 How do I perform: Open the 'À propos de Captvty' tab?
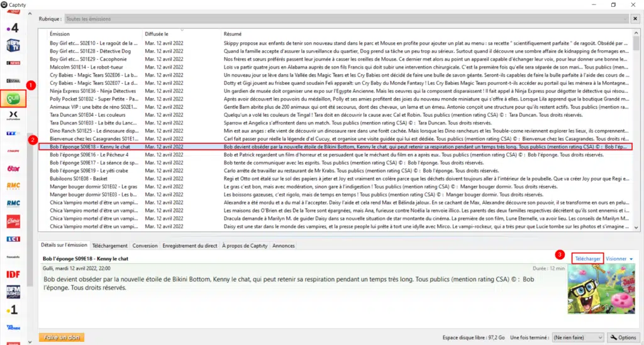point(245,246)
